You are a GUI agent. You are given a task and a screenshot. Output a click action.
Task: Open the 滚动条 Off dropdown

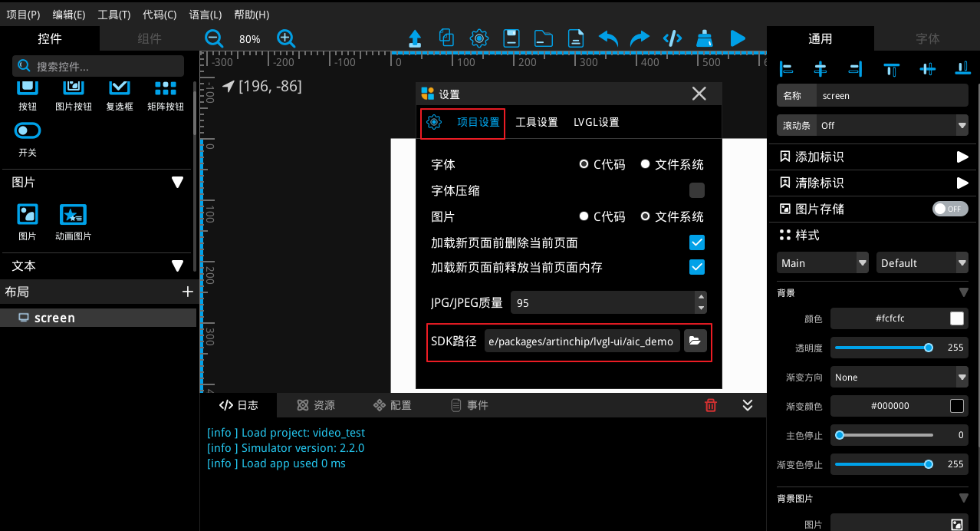pyautogui.click(x=893, y=125)
